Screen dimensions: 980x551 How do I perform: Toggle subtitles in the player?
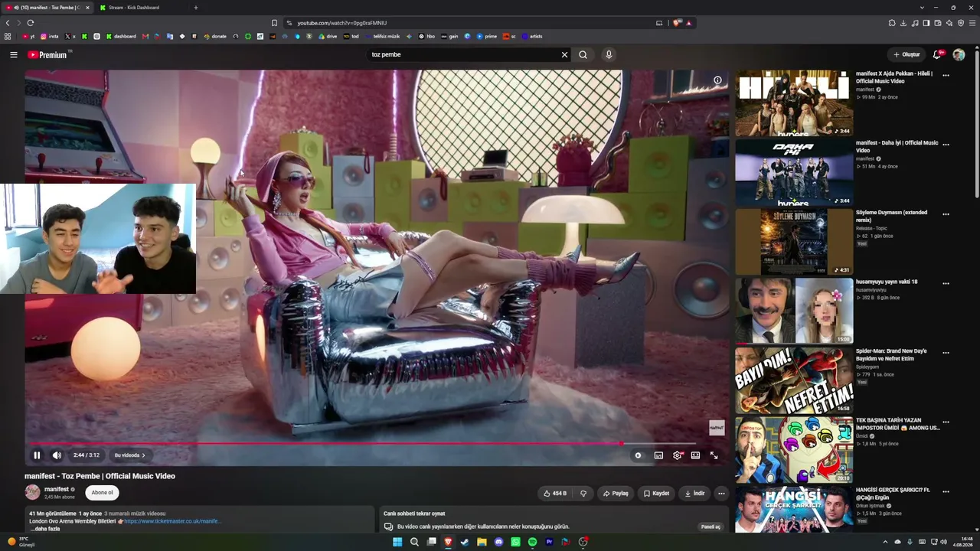[658, 455]
